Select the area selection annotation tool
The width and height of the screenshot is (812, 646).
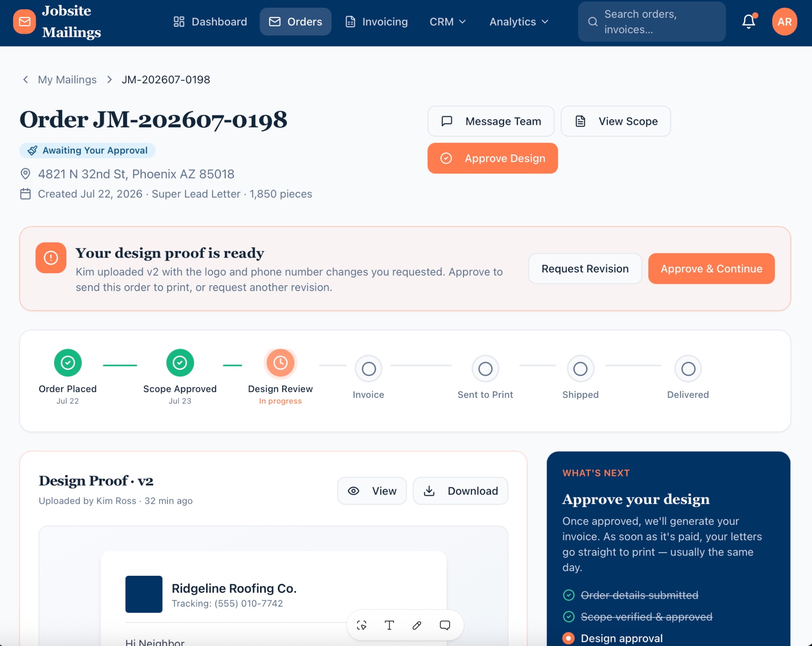(362, 625)
